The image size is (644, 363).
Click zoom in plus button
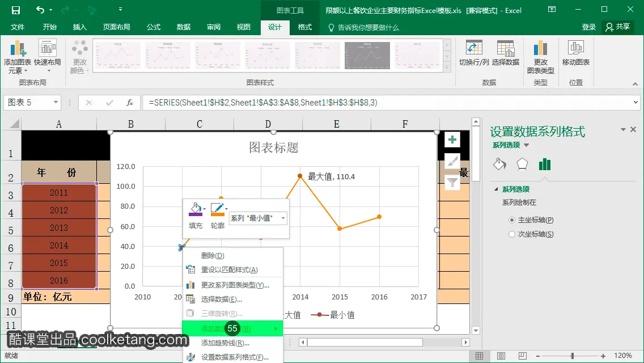pyautogui.click(x=603, y=356)
